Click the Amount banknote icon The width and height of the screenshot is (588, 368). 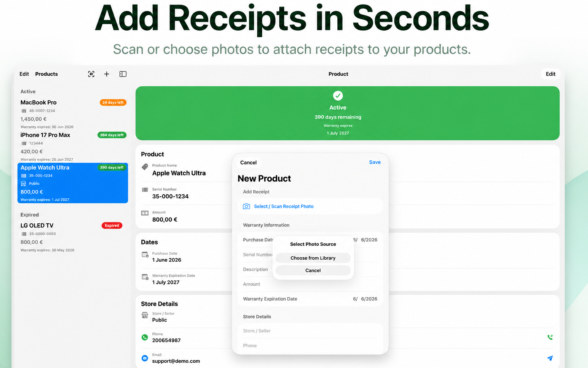pyautogui.click(x=145, y=213)
